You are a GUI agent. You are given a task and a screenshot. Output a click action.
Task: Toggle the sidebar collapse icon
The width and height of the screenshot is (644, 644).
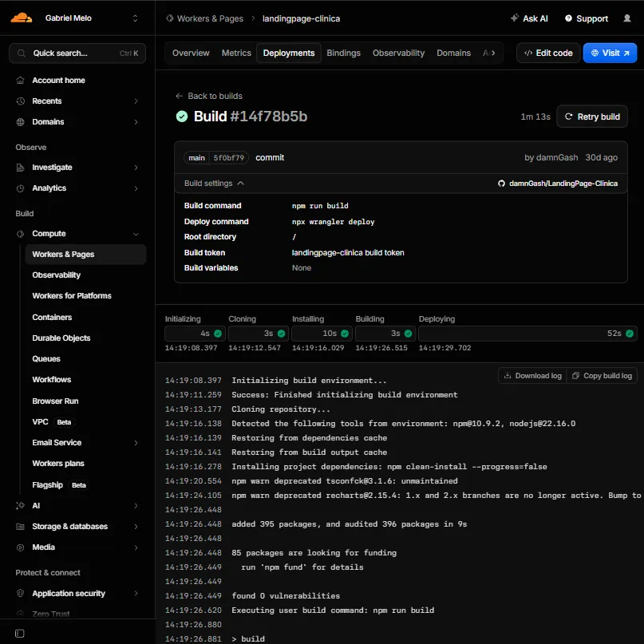[20, 634]
